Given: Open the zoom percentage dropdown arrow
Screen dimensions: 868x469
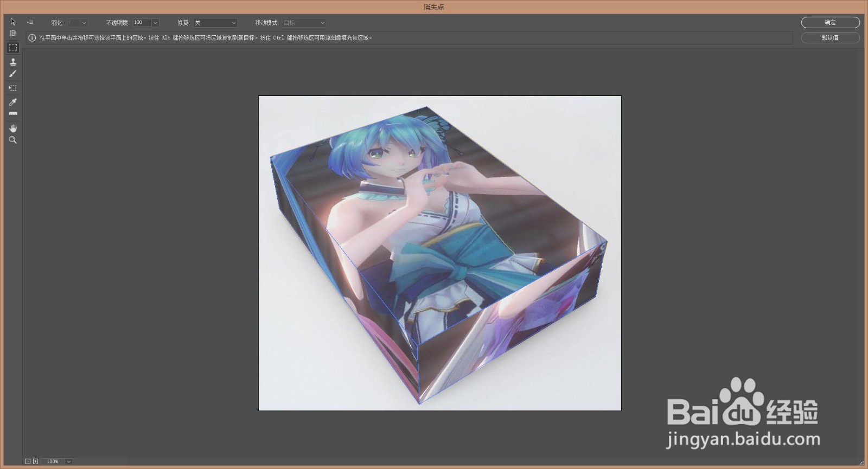Looking at the screenshot, I should coord(69,461).
